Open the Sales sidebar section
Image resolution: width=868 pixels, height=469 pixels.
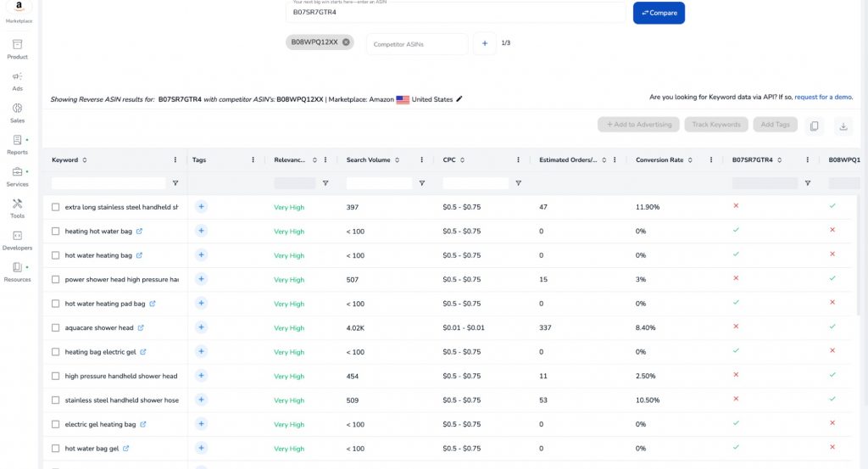tap(17, 113)
